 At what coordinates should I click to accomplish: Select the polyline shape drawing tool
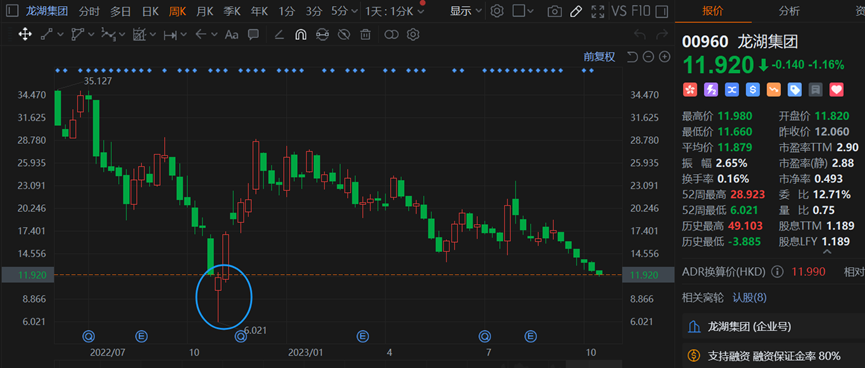tap(78, 35)
